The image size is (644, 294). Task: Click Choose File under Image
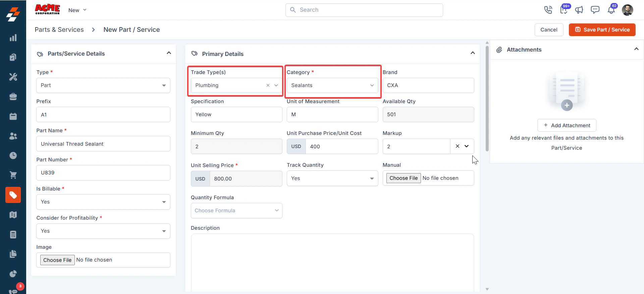(57, 260)
